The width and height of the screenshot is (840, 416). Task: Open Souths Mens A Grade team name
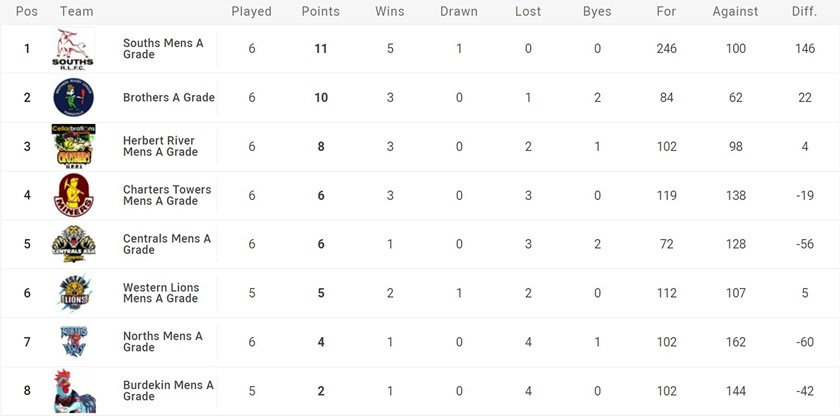[163, 49]
